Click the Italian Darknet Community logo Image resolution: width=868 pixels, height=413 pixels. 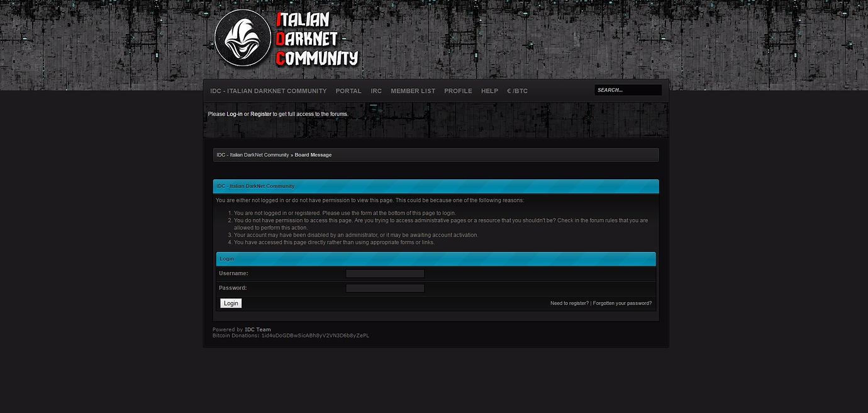287,38
